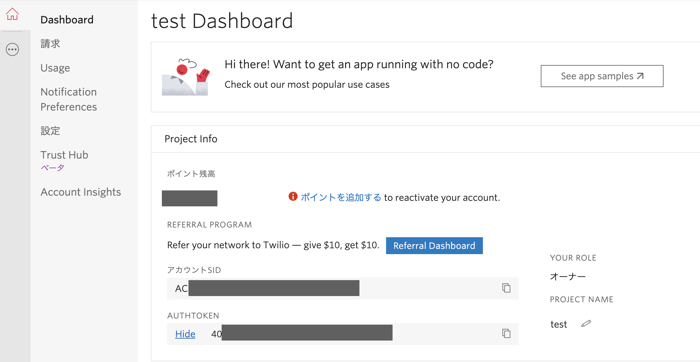Open the 請求 billing menu item
The height and width of the screenshot is (362, 700).
tap(50, 43)
